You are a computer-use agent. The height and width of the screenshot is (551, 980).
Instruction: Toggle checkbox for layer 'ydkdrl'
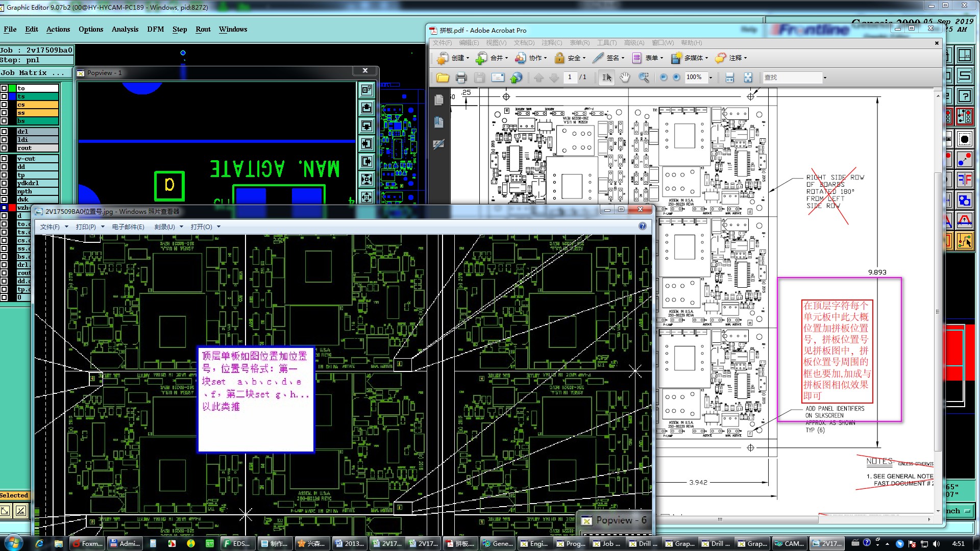point(4,183)
